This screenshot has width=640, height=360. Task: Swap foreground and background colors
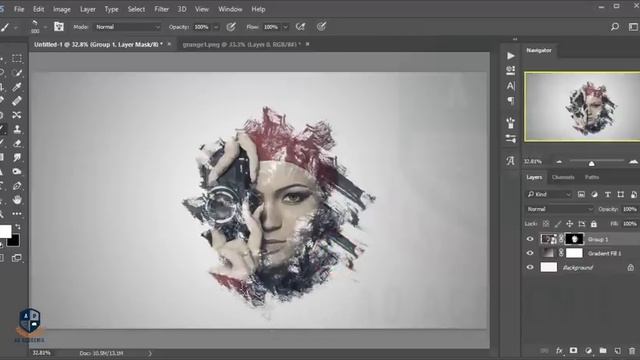click(x=18, y=227)
